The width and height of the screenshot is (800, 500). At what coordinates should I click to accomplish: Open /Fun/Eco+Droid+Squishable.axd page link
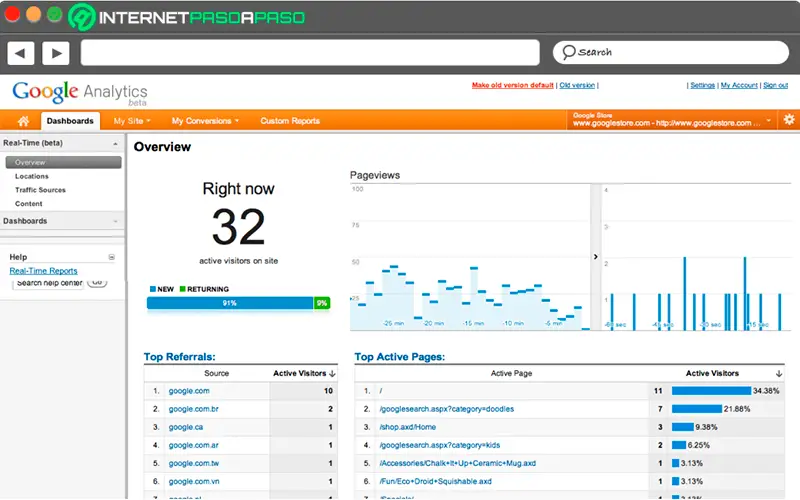click(x=435, y=482)
